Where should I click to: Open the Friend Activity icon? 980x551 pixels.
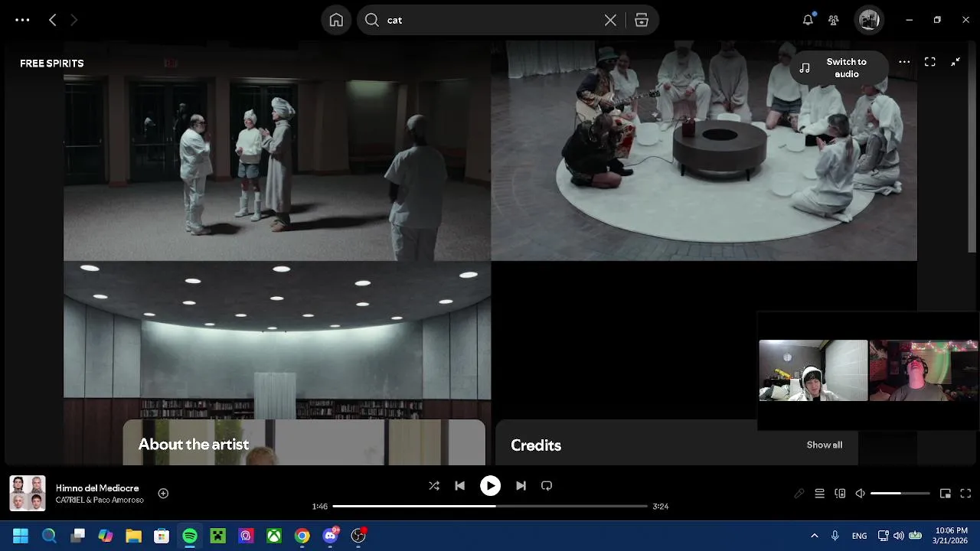pyautogui.click(x=834, y=20)
